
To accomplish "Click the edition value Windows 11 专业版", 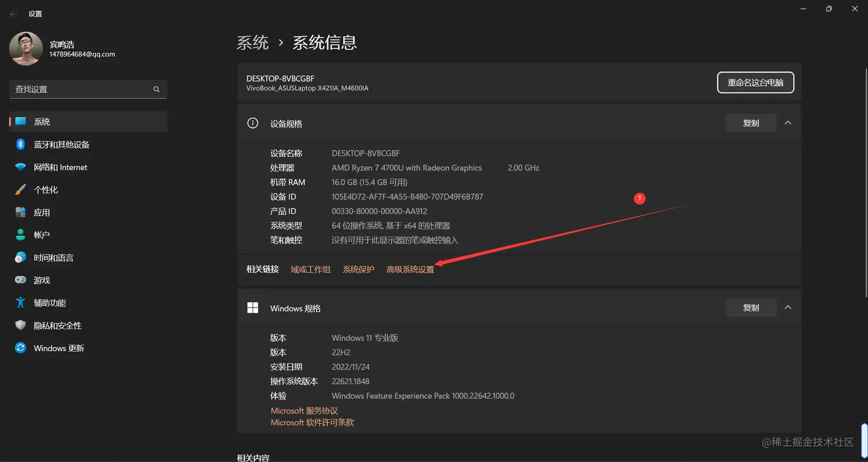I will [365, 338].
